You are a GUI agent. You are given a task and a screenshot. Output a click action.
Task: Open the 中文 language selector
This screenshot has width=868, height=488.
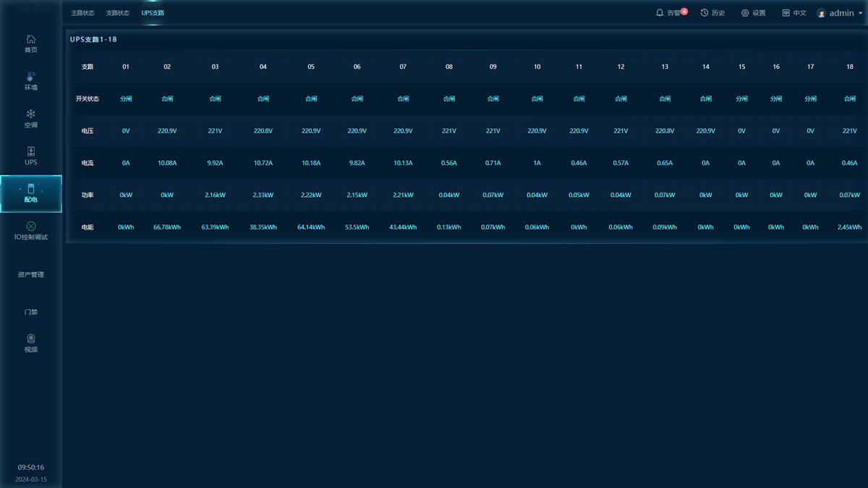[793, 13]
